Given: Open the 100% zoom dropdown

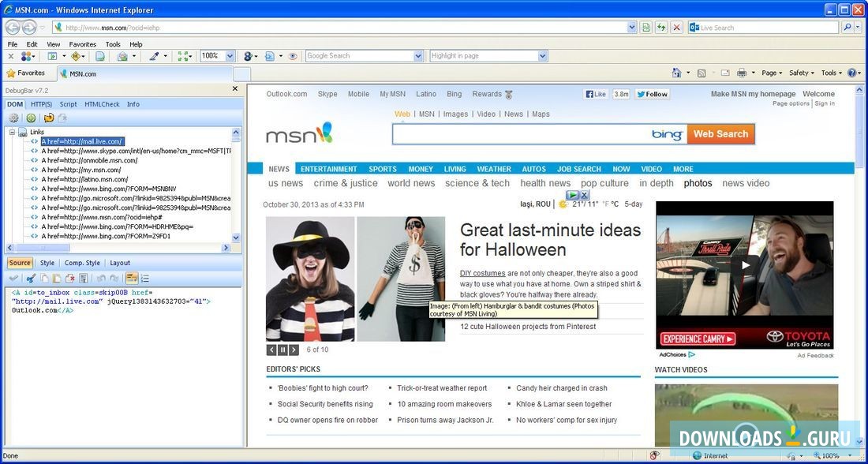Looking at the screenshot, I should pyautogui.click(x=230, y=56).
